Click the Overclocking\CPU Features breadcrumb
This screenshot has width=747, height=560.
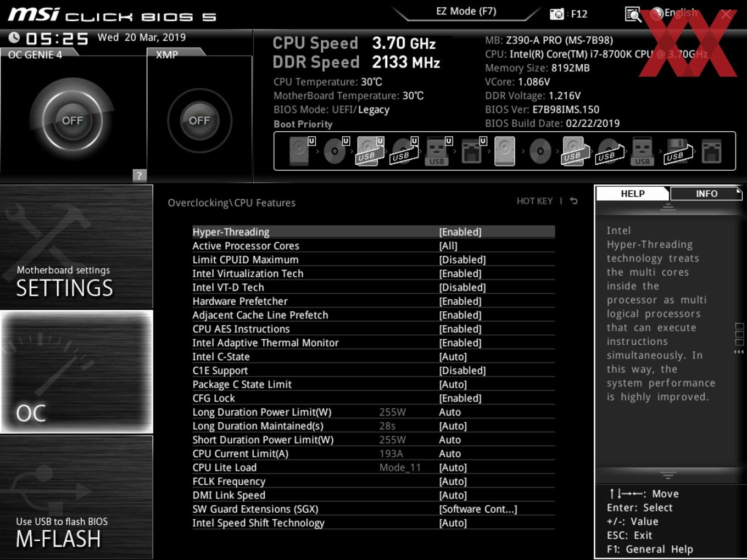pos(231,203)
